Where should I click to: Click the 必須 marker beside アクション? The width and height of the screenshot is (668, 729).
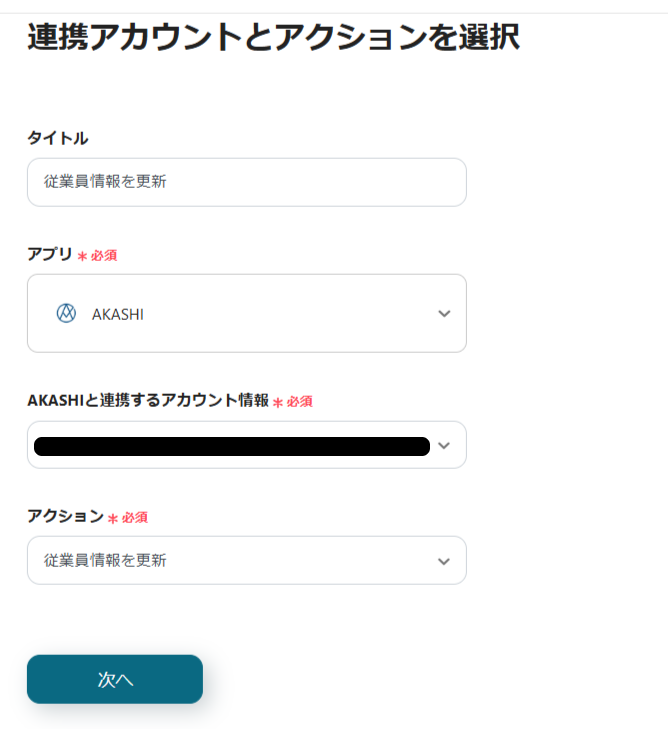click(x=135, y=518)
